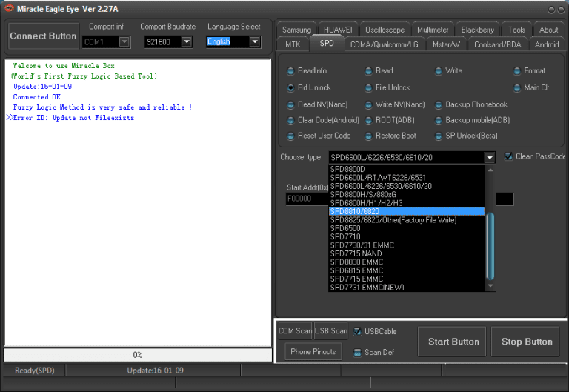Choose SPD6600L/RT/WT6226/6531 from list
569x392 pixels.
(x=407, y=178)
